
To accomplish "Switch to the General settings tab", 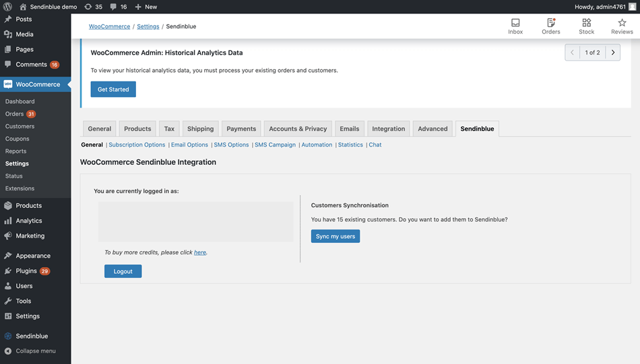I will [99, 129].
